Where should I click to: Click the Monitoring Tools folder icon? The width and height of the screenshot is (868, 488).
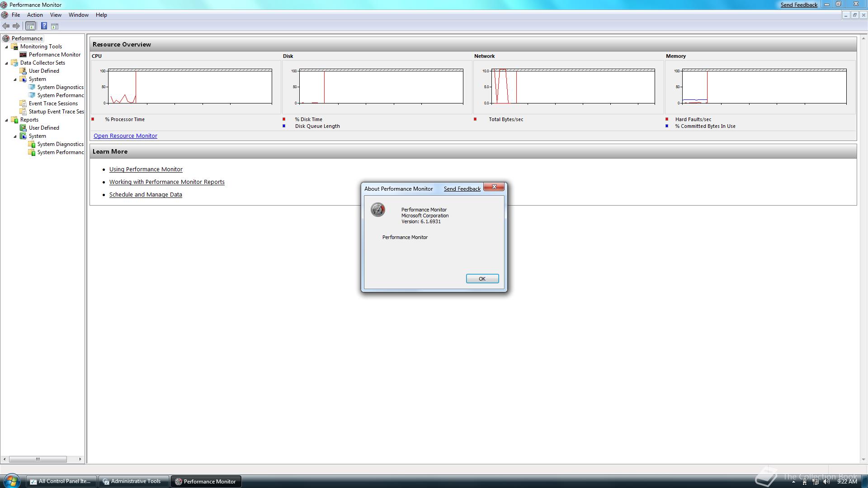pyautogui.click(x=14, y=47)
